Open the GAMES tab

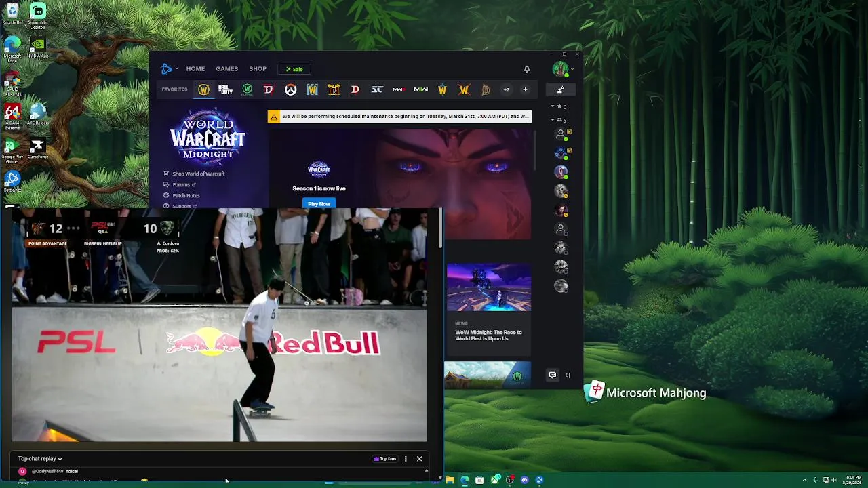coord(226,68)
